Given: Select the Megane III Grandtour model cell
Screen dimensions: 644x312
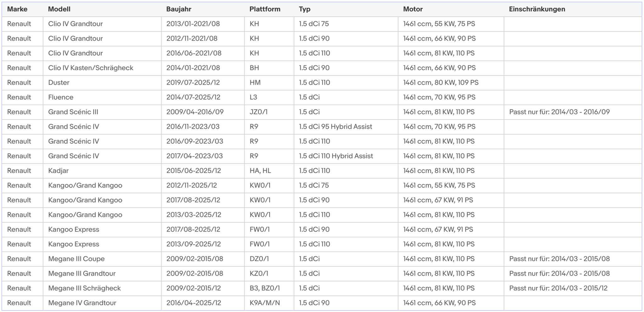Looking at the screenshot, I should point(102,274).
